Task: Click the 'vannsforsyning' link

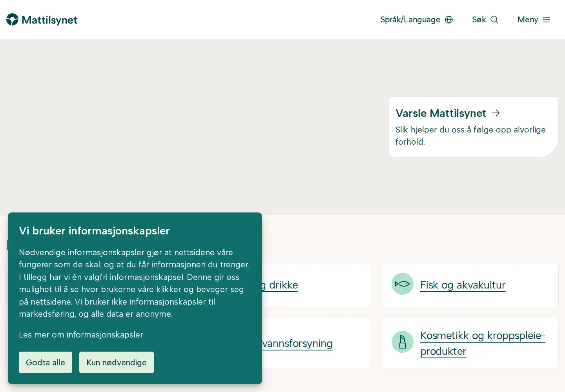Action: [x=297, y=343]
